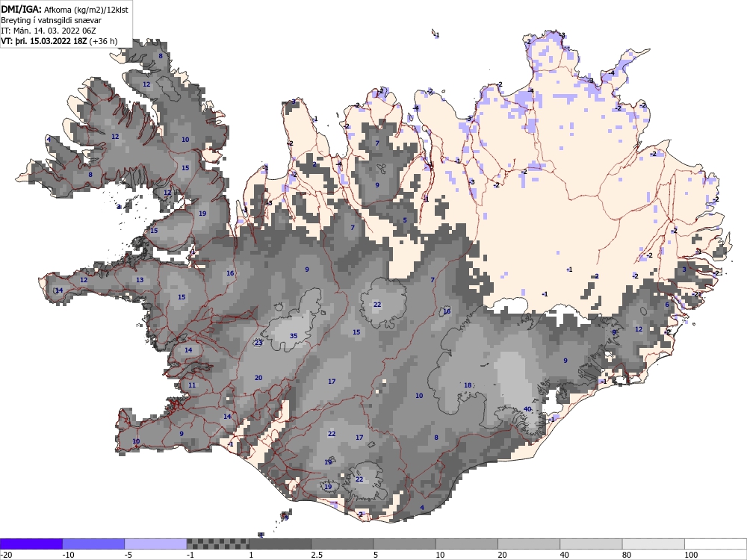
Task: Click the pale gray 40 to 80 legend swatch
Action: point(591,544)
